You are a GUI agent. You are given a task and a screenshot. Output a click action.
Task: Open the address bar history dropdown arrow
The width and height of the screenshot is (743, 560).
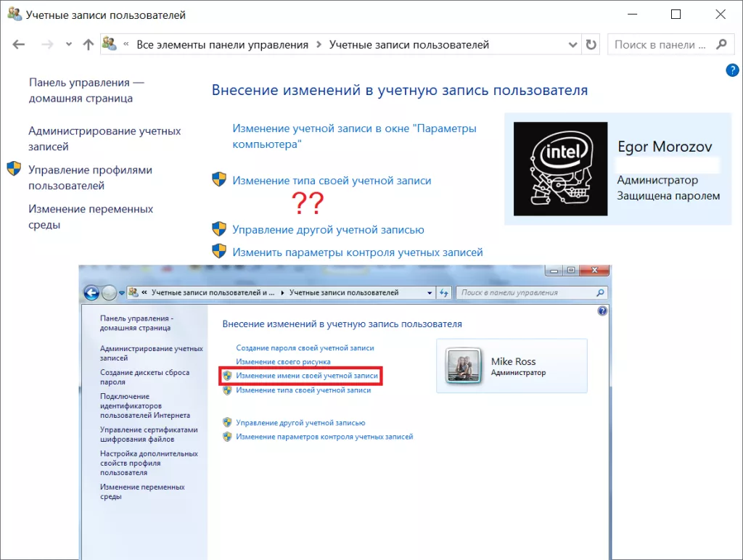tap(572, 44)
